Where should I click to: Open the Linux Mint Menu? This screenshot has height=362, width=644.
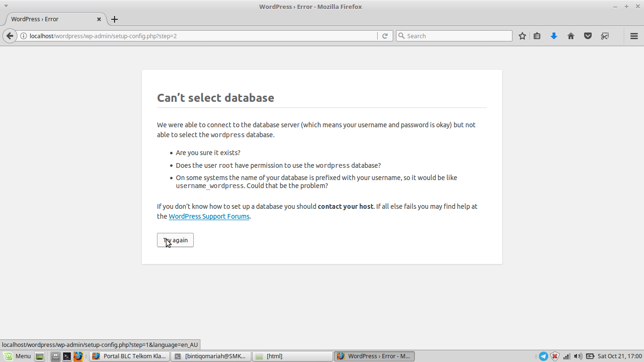tap(17, 356)
